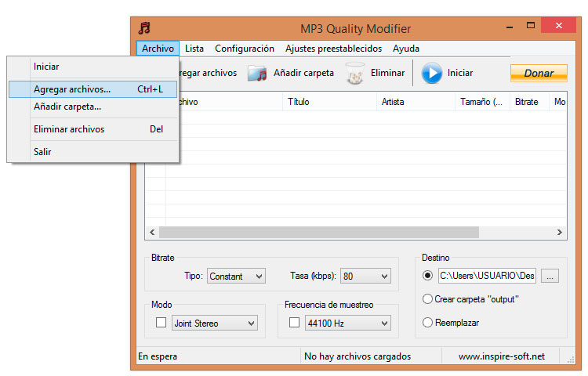Maximize the MP3 Quality Modifier window
Viewport: 588px width, 376px height.
pyautogui.click(x=531, y=26)
